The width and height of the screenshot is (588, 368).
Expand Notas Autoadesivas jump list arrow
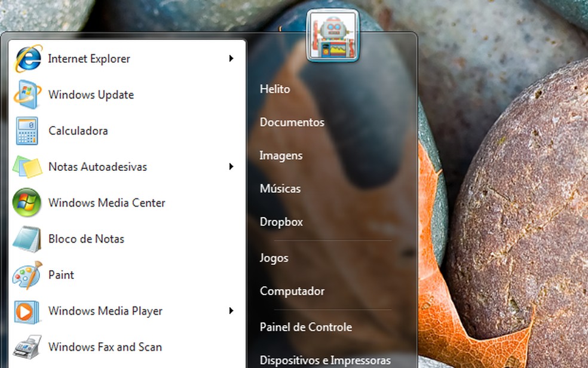click(231, 167)
